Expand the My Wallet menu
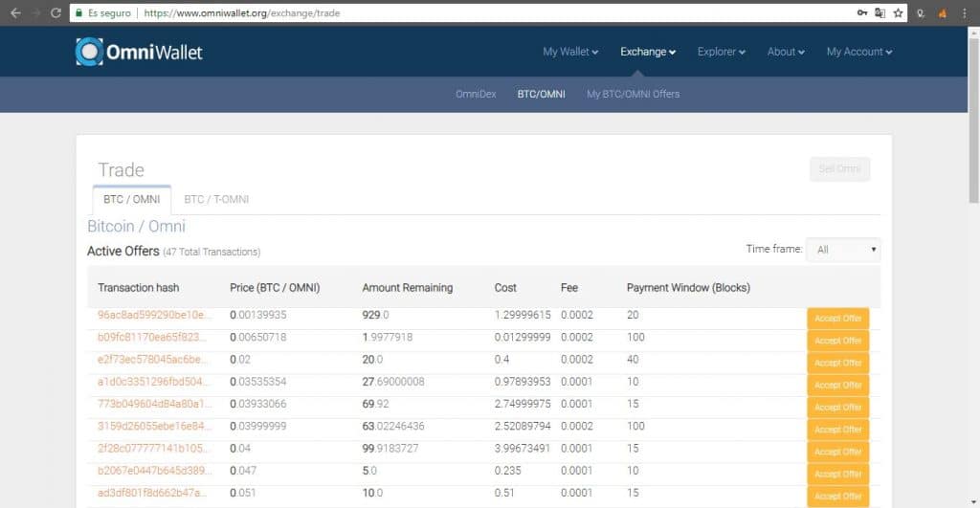 570,52
